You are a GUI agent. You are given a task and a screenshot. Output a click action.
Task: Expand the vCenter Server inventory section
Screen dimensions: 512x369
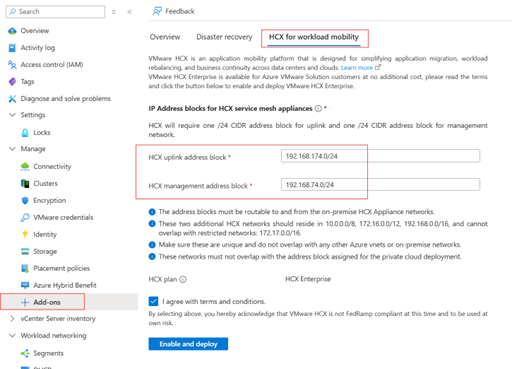(12, 319)
